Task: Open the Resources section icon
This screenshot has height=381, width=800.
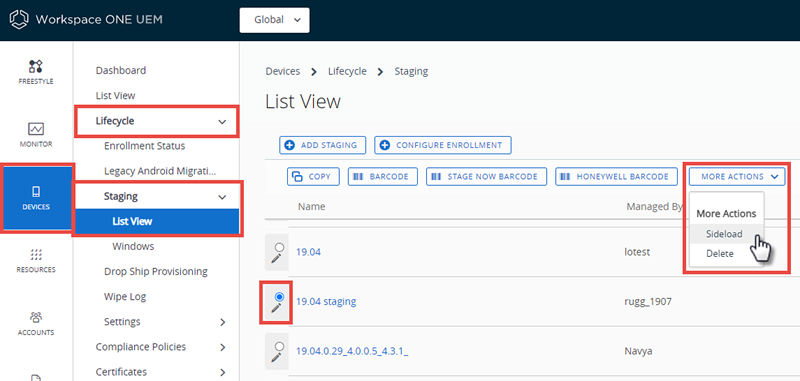Action: pyautogui.click(x=36, y=255)
